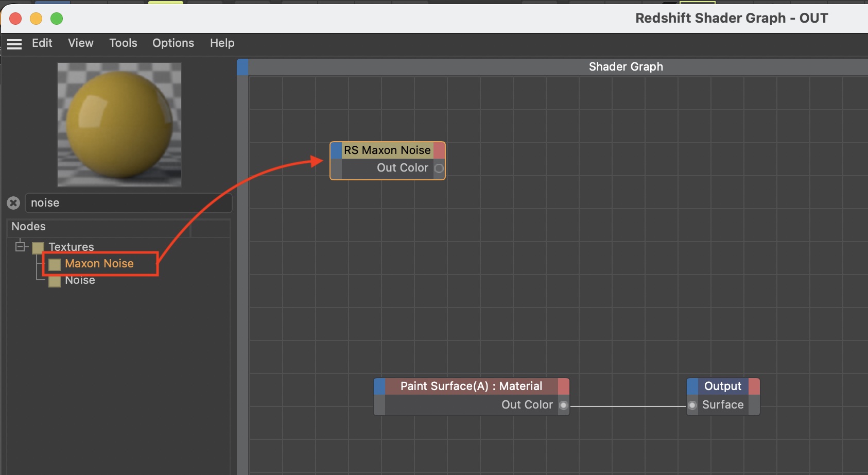The width and height of the screenshot is (868, 475).
Task: Click the RS Maxon Noise Out Color port
Action: 439,168
